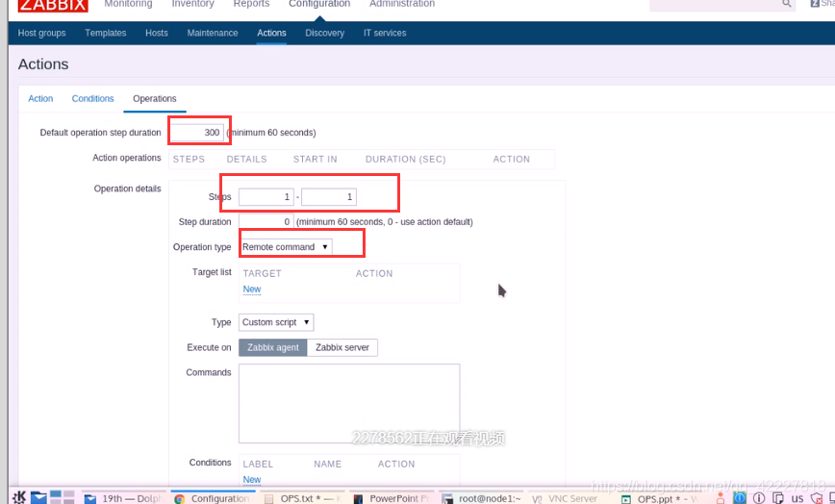This screenshot has height=504, width=835.
Task: Switch to OPS.txt editor in taskbar
Action: [x=302, y=498]
